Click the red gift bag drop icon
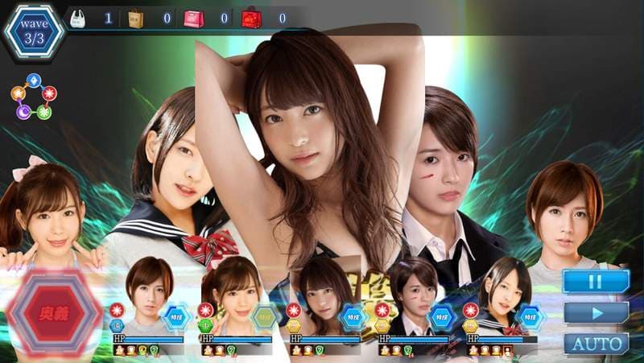The image size is (644, 363). [x=253, y=18]
